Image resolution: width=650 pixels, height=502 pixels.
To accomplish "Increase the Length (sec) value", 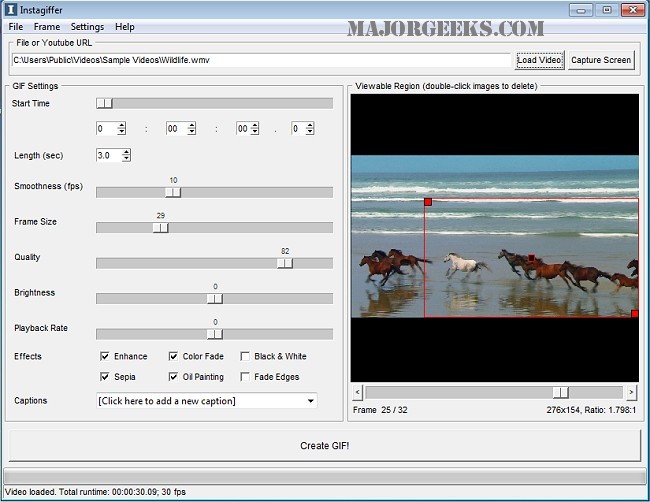I will pos(126,152).
